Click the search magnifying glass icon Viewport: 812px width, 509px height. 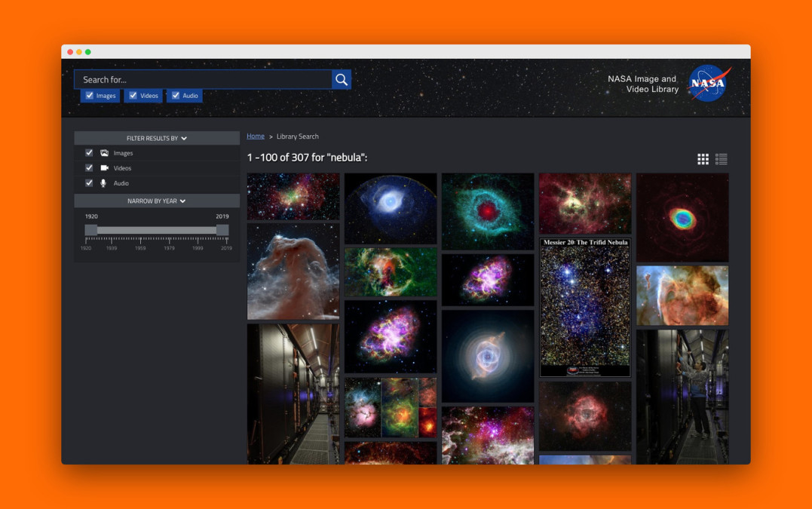[x=341, y=79]
